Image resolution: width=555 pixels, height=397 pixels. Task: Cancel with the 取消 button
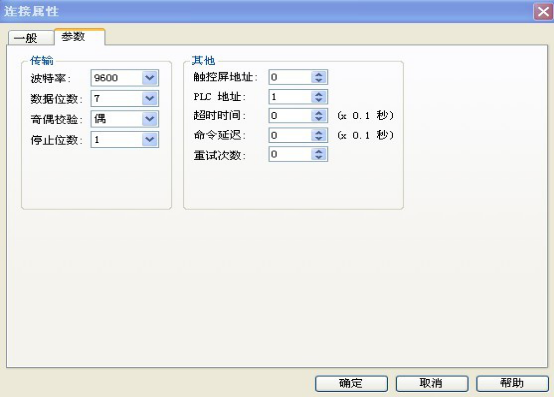tap(431, 383)
